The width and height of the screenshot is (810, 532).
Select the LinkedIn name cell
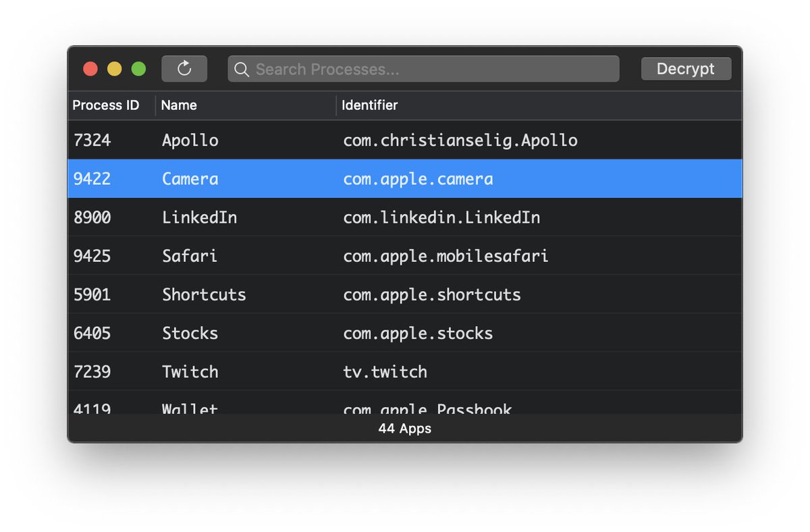[x=200, y=217]
